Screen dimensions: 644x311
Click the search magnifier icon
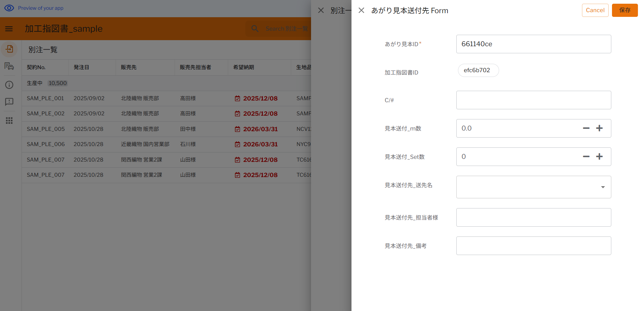[255, 29]
